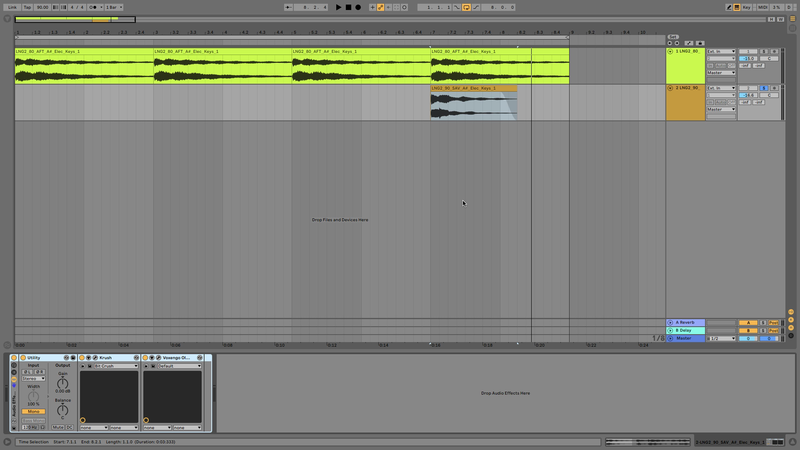Click the Voxengo X-Y control circle
This screenshot has width=800, height=450.
(146, 420)
